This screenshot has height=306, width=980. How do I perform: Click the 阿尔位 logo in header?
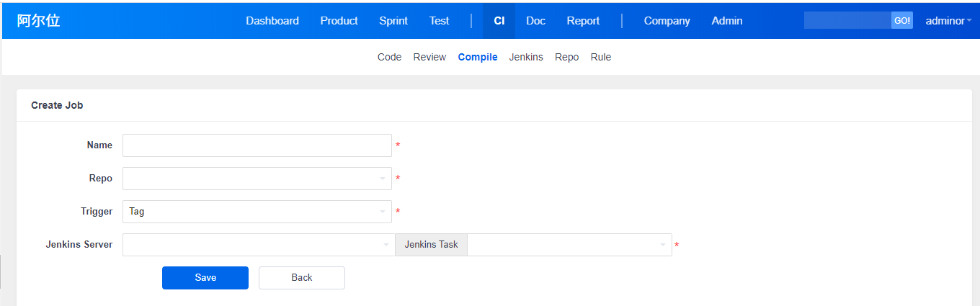tap(39, 21)
